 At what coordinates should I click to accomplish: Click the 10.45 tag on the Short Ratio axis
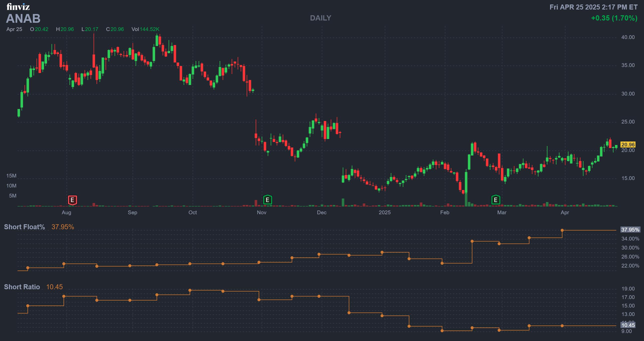pyautogui.click(x=628, y=325)
